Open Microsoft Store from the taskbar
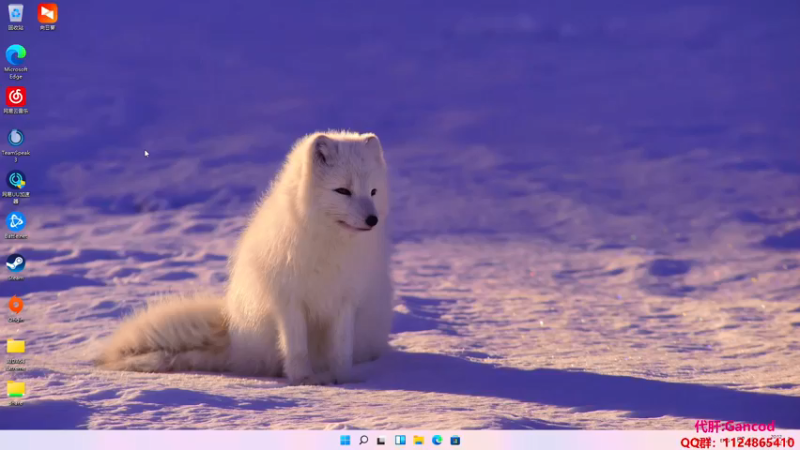This screenshot has height=450, width=800. 455,440
